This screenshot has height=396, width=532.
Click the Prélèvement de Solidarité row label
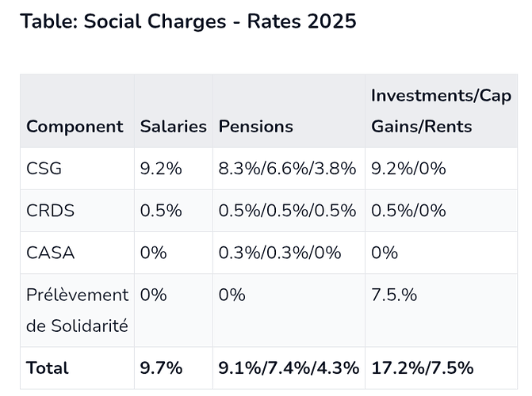click(x=77, y=310)
